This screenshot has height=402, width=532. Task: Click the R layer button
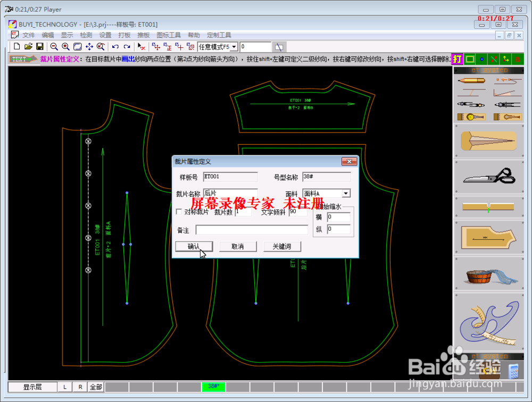click(x=80, y=387)
